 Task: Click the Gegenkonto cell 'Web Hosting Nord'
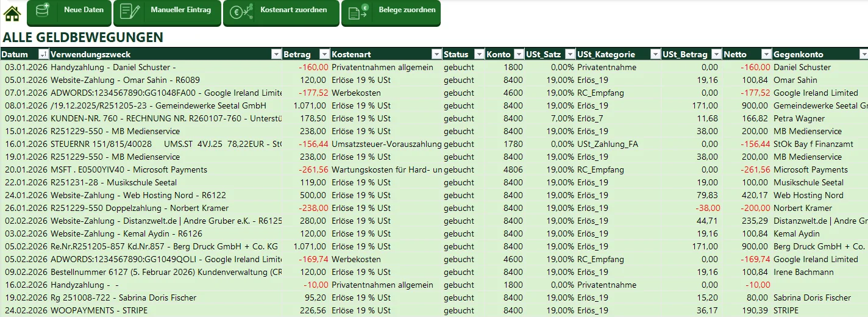coord(820,195)
